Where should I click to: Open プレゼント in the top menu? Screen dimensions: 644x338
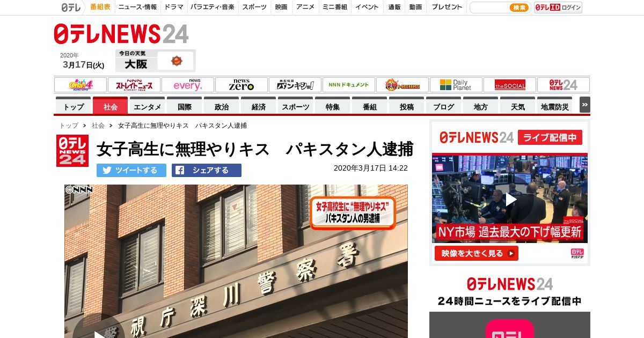(x=447, y=7)
